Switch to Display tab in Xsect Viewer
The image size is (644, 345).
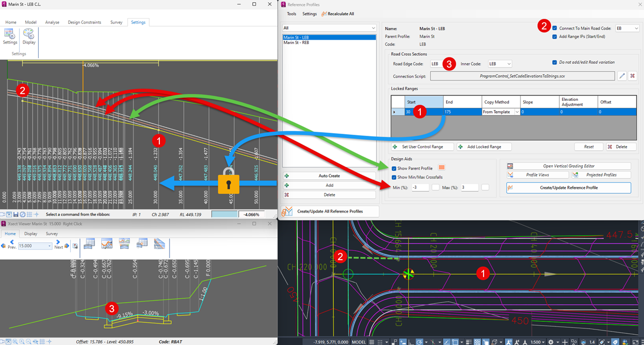tap(31, 233)
